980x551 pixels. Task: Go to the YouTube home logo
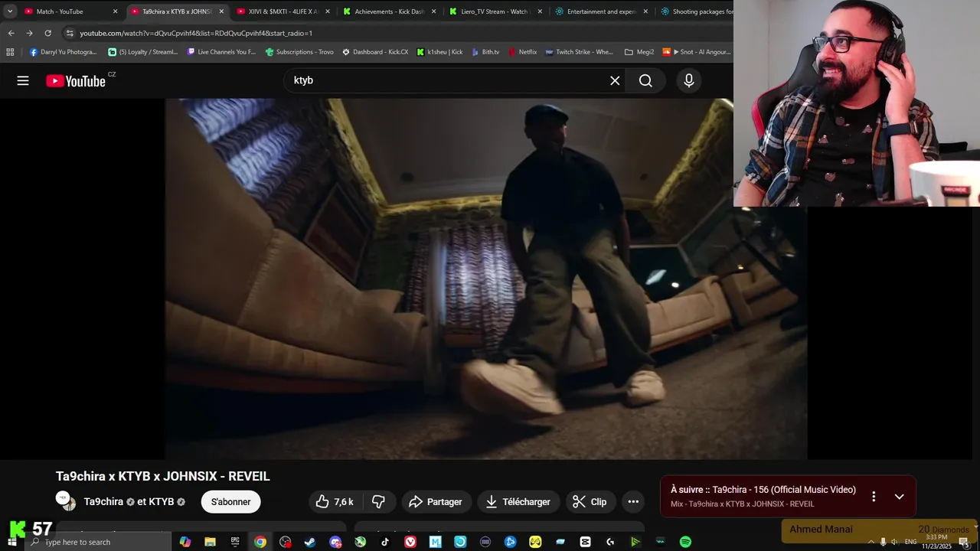click(x=76, y=81)
